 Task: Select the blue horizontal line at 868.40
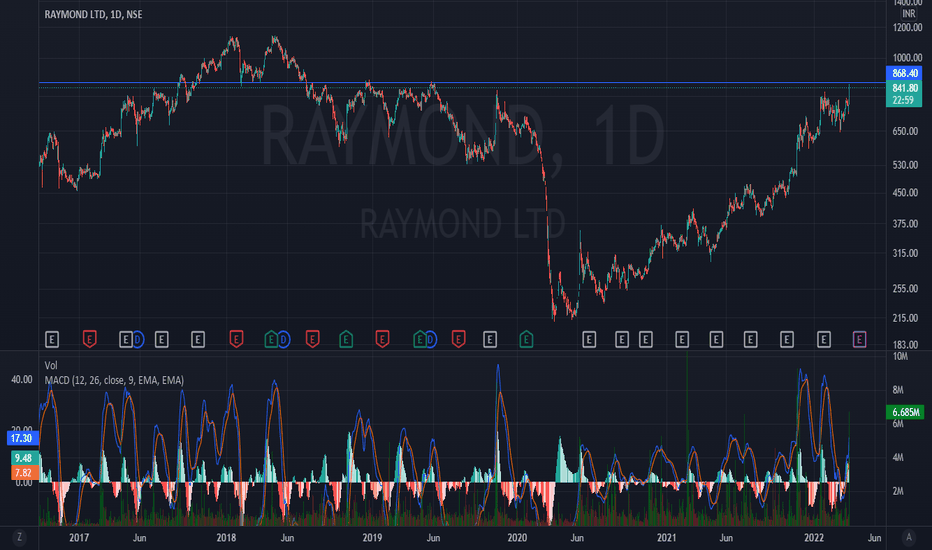[x=462, y=83]
